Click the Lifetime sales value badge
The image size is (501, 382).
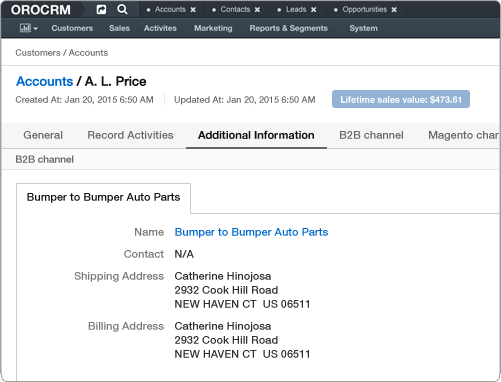point(401,99)
